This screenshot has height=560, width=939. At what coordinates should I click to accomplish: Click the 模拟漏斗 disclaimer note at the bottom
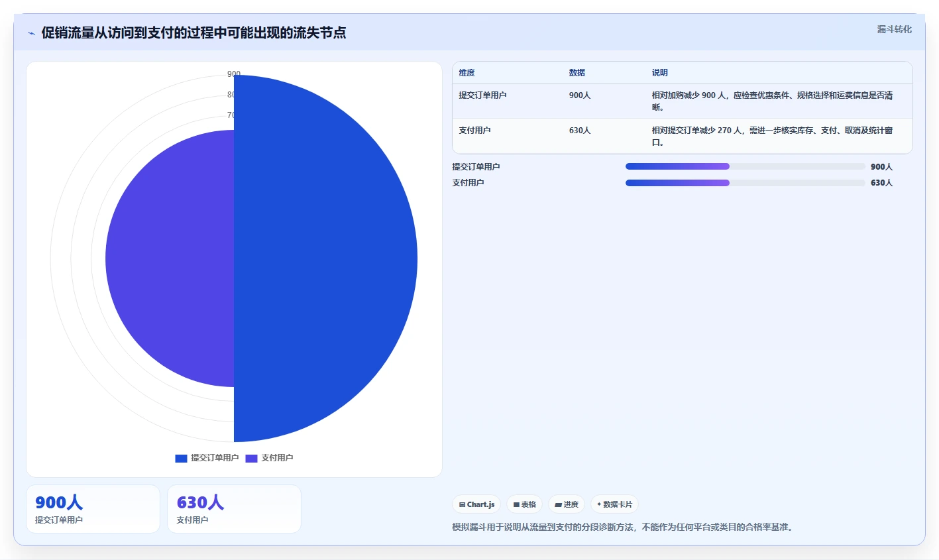(x=623, y=528)
